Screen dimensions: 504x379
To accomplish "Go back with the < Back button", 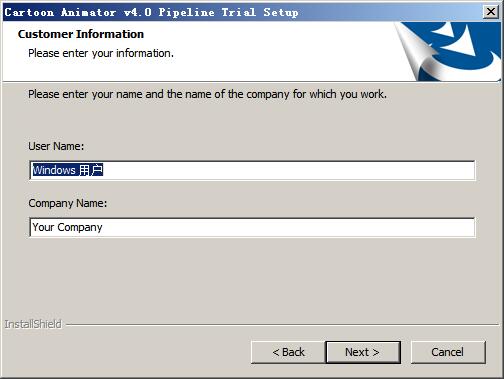I will coord(288,352).
